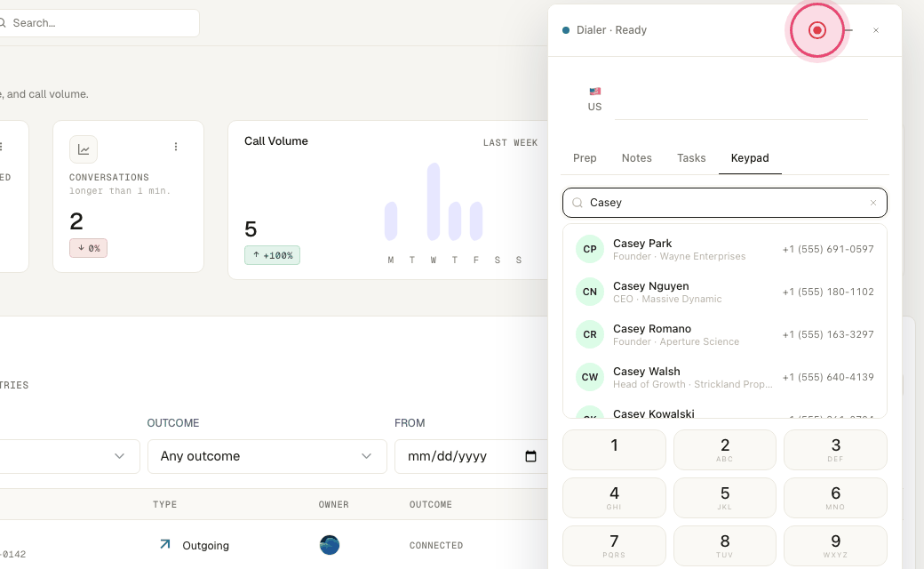The width and height of the screenshot is (924, 569).
Task: Click the OWNER column header
Action: click(x=333, y=505)
